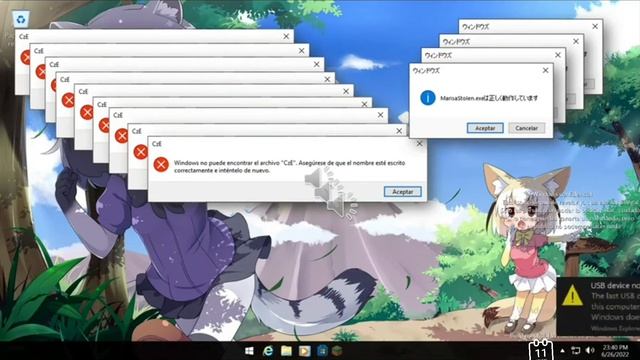Close the front ウィンドウズ dialog
Image resolution: width=640 pixels, height=360 pixels.
545,70
